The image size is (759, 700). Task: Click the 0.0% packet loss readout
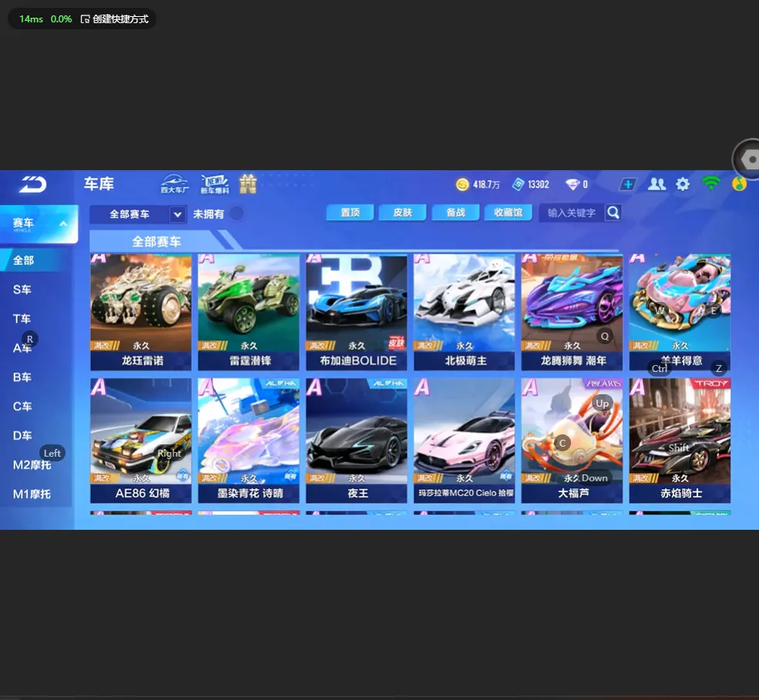click(61, 18)
